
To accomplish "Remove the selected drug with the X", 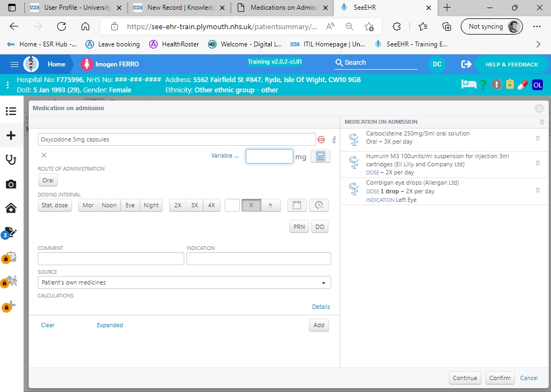I will [x=44, y=156].
